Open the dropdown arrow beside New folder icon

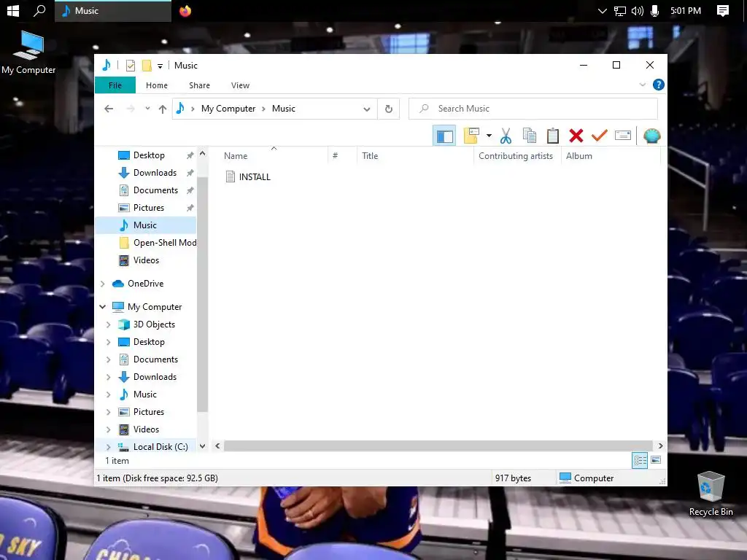pos(489,136)
